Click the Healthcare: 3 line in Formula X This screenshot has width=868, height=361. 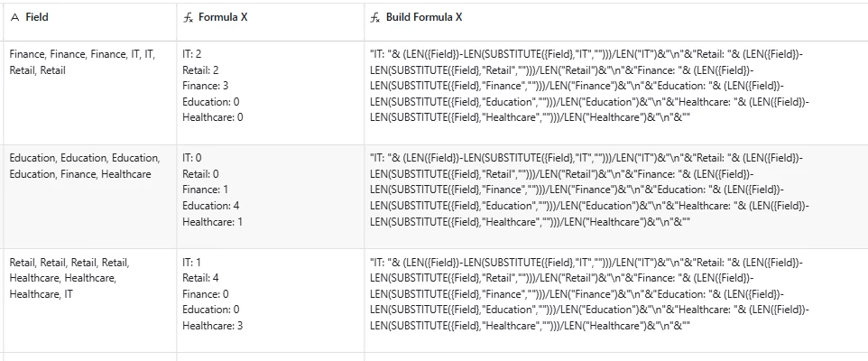213,326
